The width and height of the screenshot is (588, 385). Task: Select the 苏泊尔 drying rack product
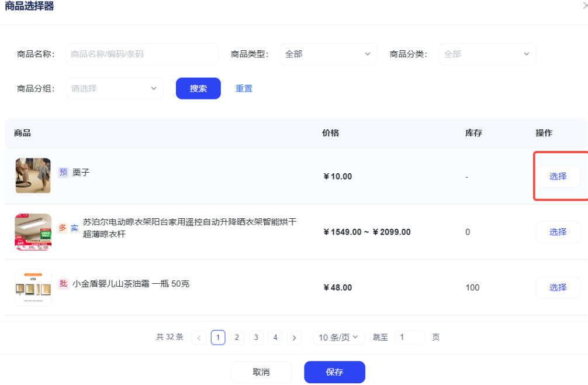tap(558, 232)
